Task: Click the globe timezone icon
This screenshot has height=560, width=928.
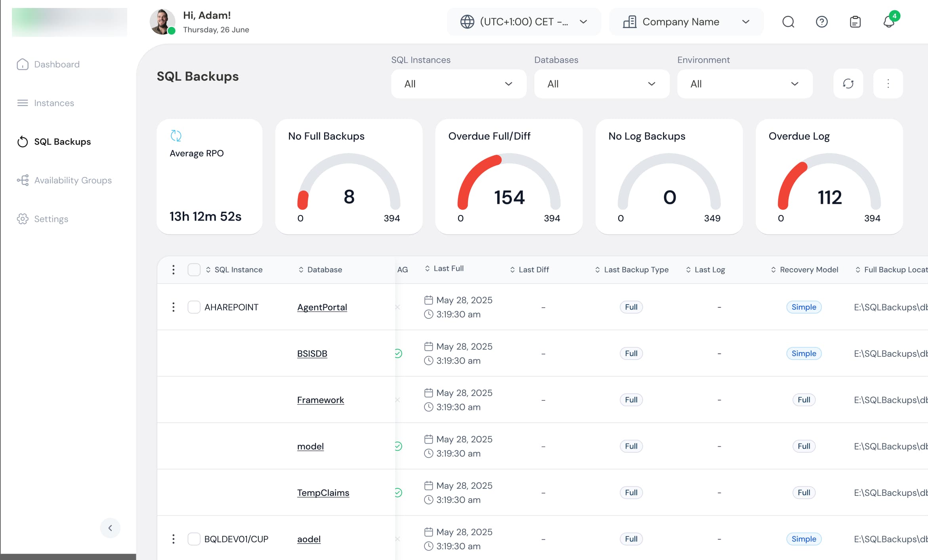Action: click(467, 22)
